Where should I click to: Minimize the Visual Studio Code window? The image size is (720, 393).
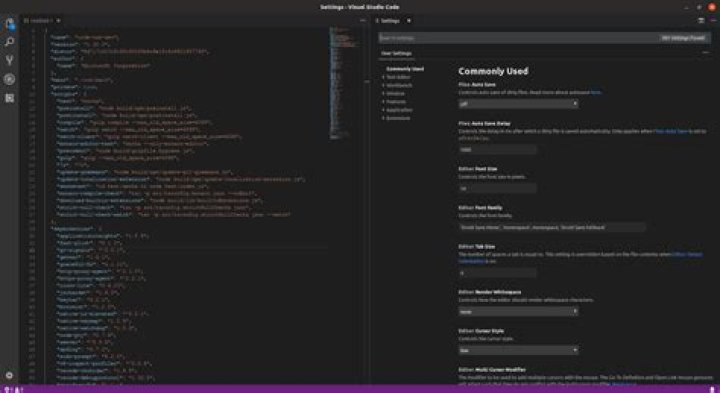point(686,7)
